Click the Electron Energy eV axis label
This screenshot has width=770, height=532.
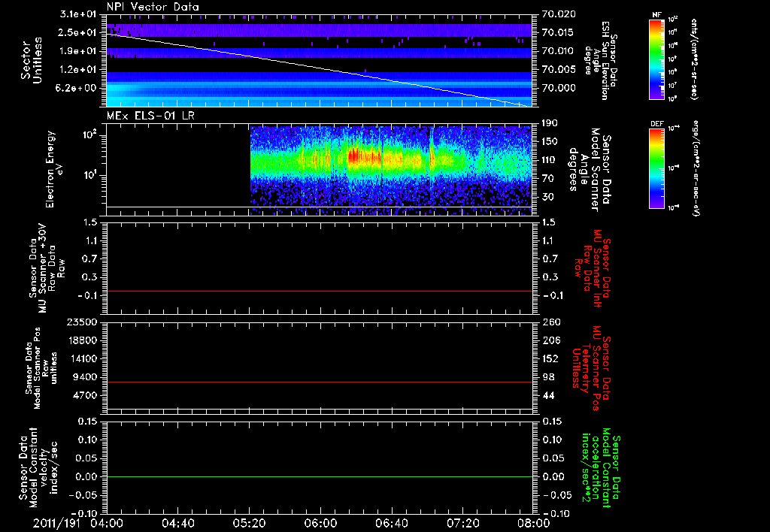coord(54,165)
